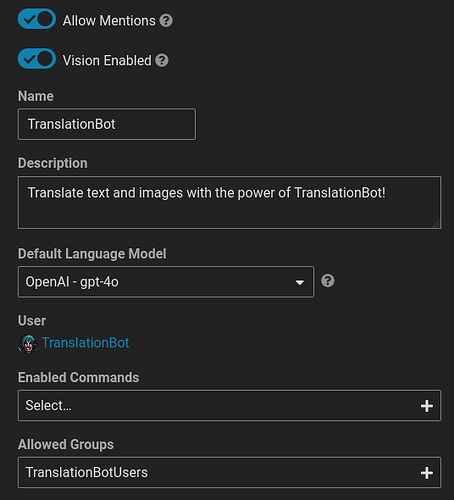
Task: Click the Allowed Groups label
Action: click(66, 444)
